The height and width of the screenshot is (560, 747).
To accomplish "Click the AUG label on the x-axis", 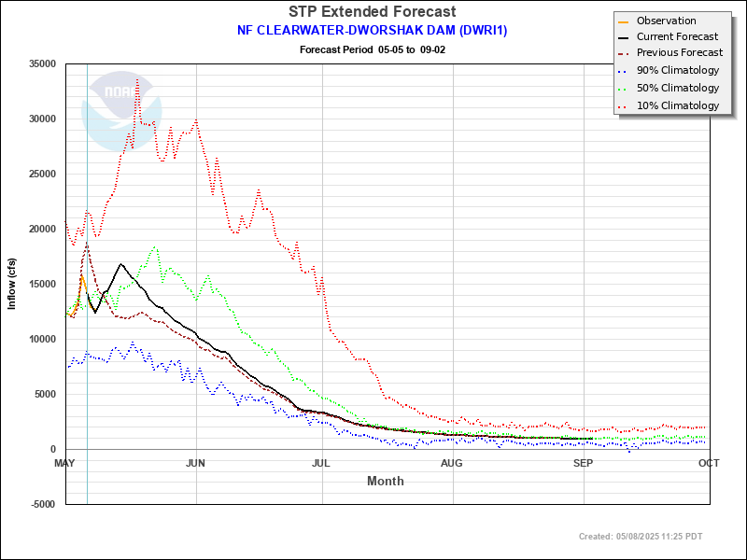I will point(451,463).
